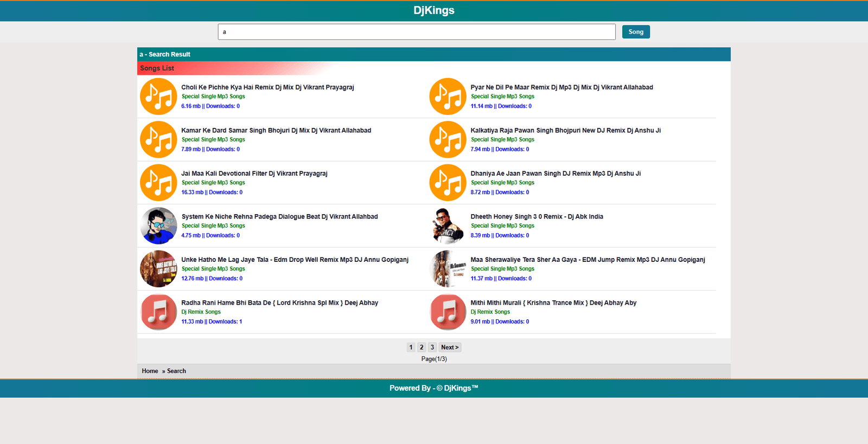Click DjKings site title in header
The image size is (868, 444).
(434, 10)
